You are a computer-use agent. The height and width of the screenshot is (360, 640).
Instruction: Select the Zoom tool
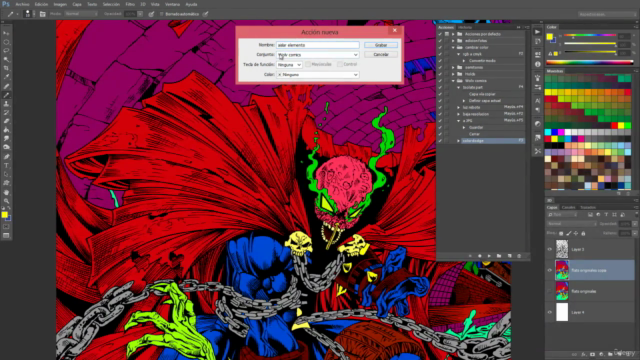click(x=6, y=201)
